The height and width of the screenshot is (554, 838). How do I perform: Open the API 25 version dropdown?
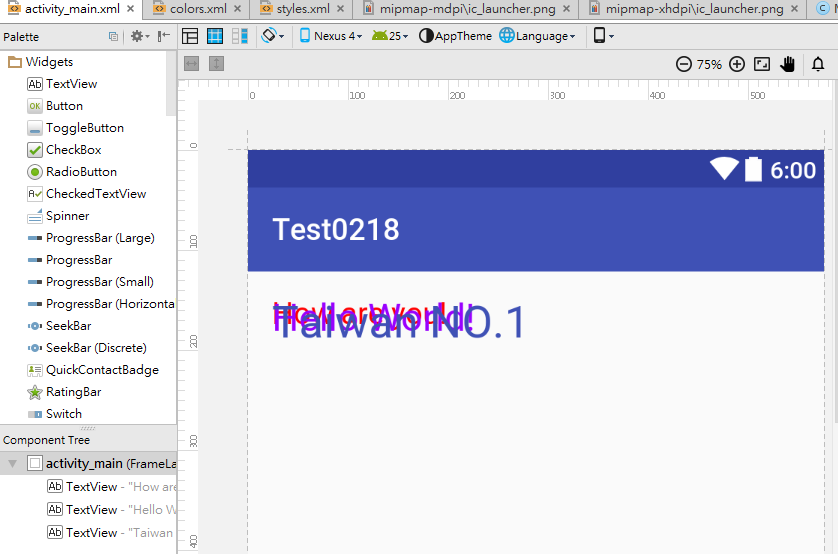(390, 36)
